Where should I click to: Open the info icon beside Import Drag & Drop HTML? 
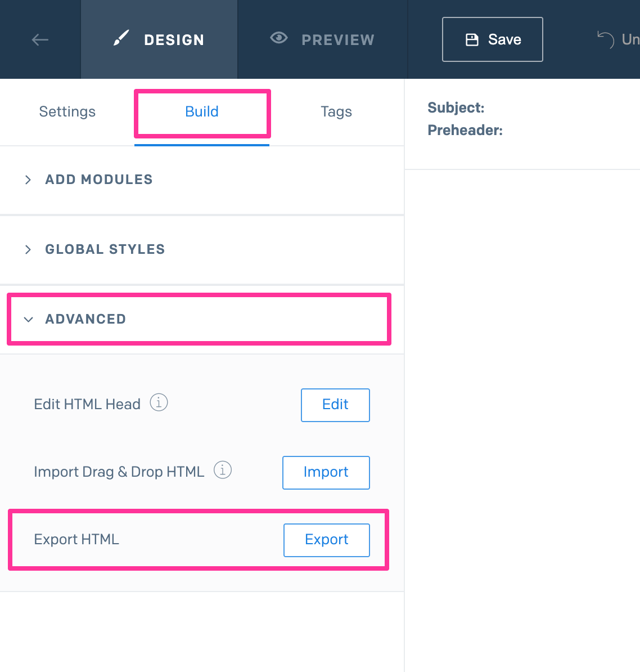(223, 470)
